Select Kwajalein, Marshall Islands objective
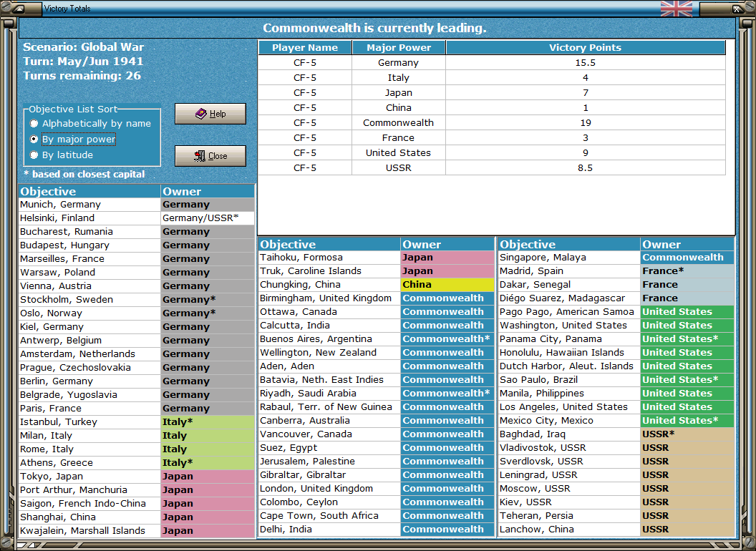This screenshot has height=551, width=756. pyautogui.click(x=89, y=531)
